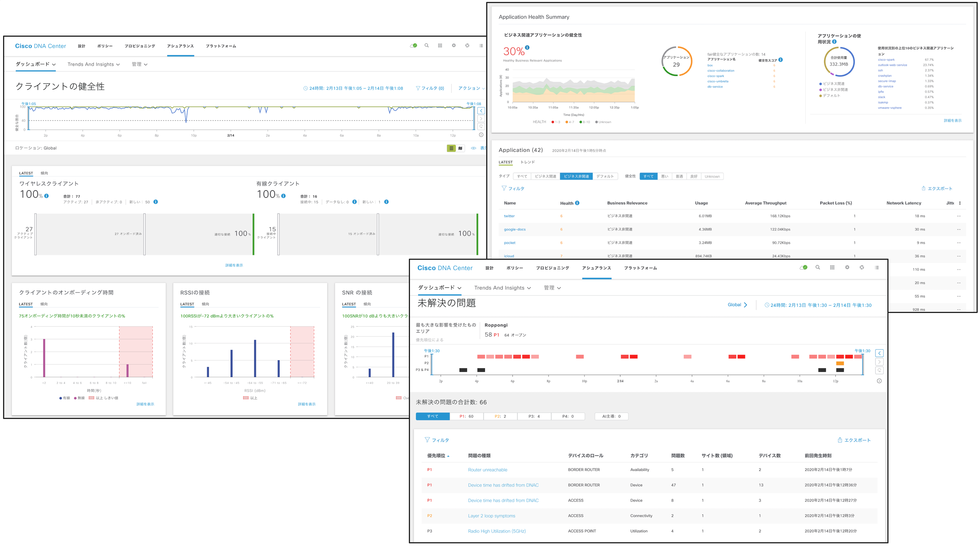The width and height of the screenshot is (980, 551).
Task: Open the apps grid icon in the issues window header
Action: 832,267
